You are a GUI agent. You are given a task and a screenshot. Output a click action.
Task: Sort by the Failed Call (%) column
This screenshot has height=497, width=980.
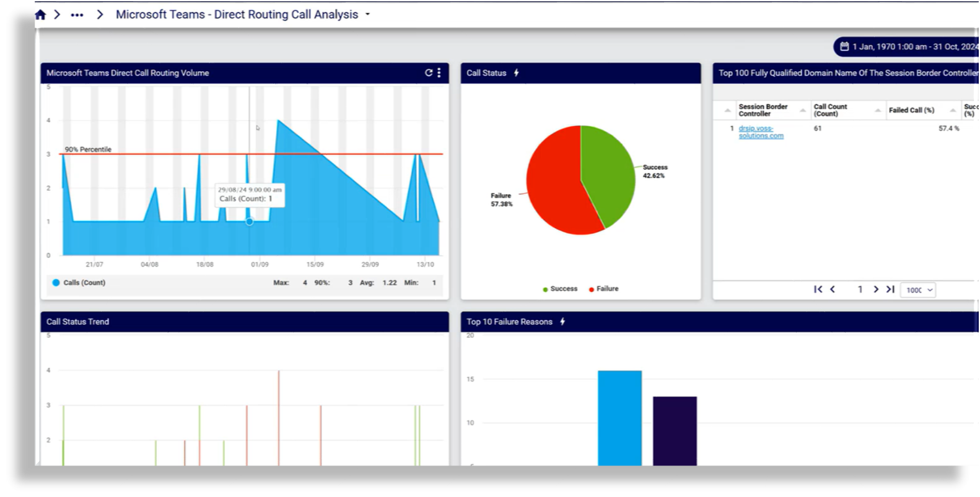click(911, 110)
